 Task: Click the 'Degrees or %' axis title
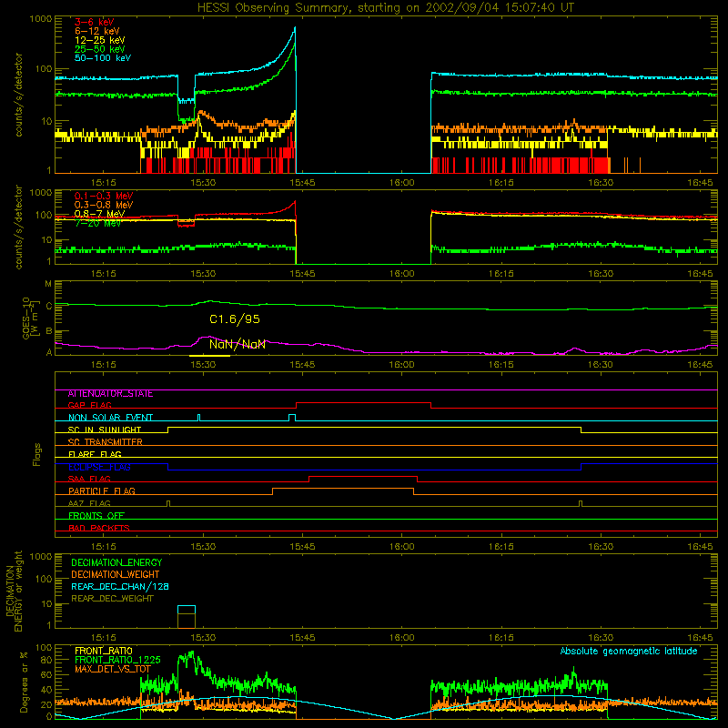click(25, 682)
